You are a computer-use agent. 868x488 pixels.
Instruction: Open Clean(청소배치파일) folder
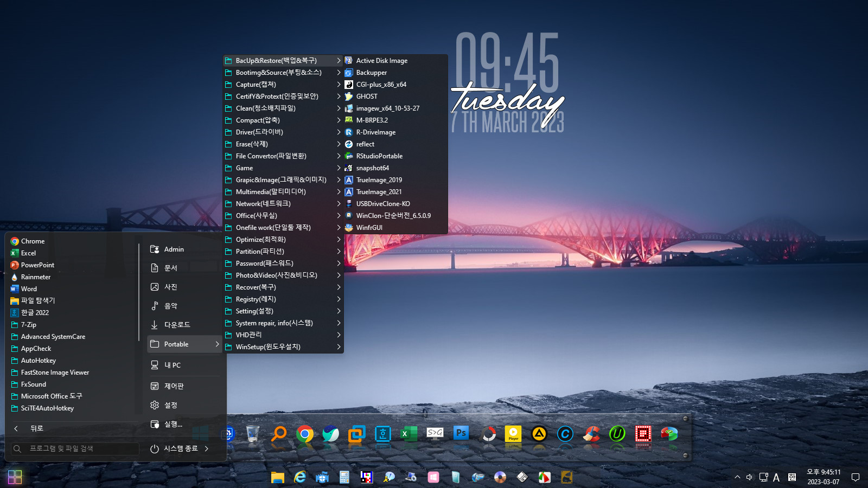point(283,108)
